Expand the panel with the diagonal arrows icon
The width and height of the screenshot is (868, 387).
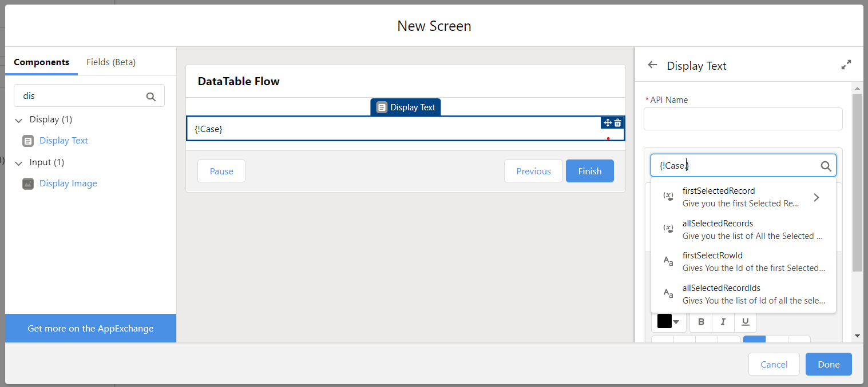pyautogui.click(x=846, y=65)
